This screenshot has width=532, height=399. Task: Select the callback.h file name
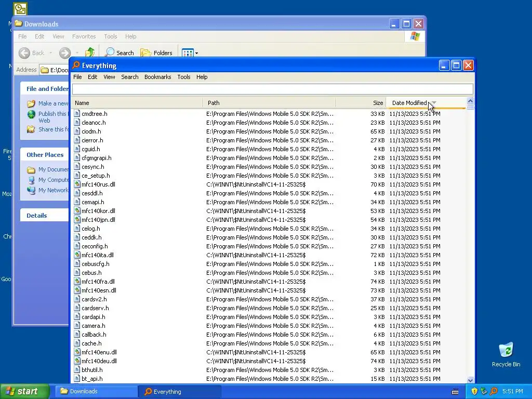94,334
